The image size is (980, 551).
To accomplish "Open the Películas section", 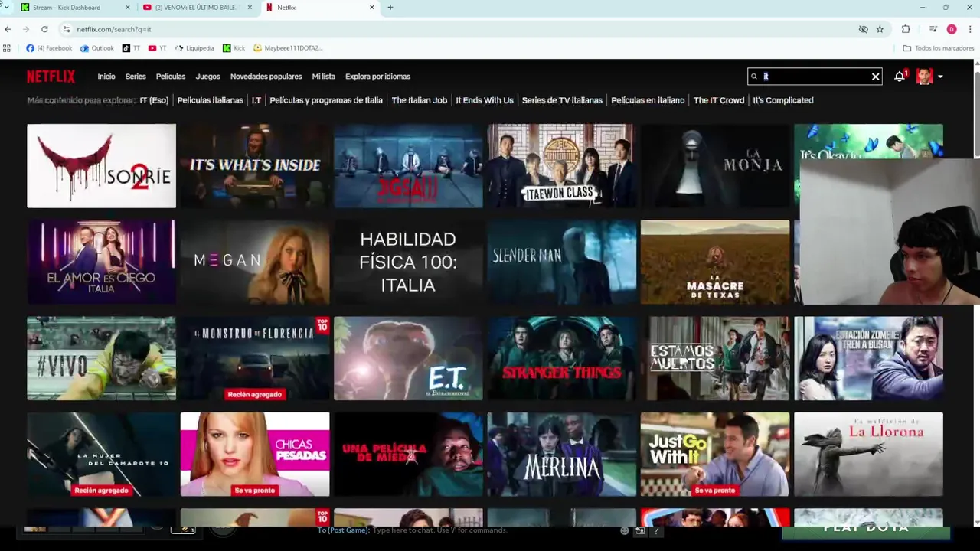I will tap(171, 77).
